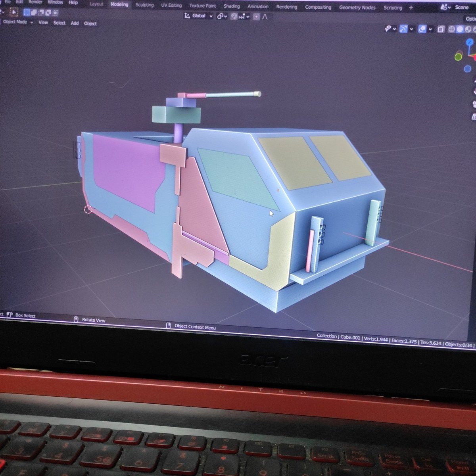The width and height of the screenshot is (476, 476).
Task: Open the Render menu
Action: click(x=35, y=2)
